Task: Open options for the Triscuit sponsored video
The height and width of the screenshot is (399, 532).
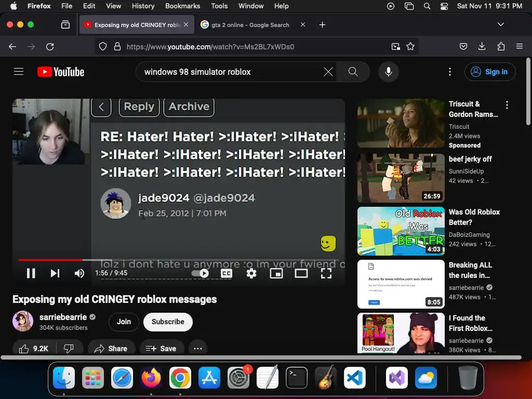Action: [507, 105]
